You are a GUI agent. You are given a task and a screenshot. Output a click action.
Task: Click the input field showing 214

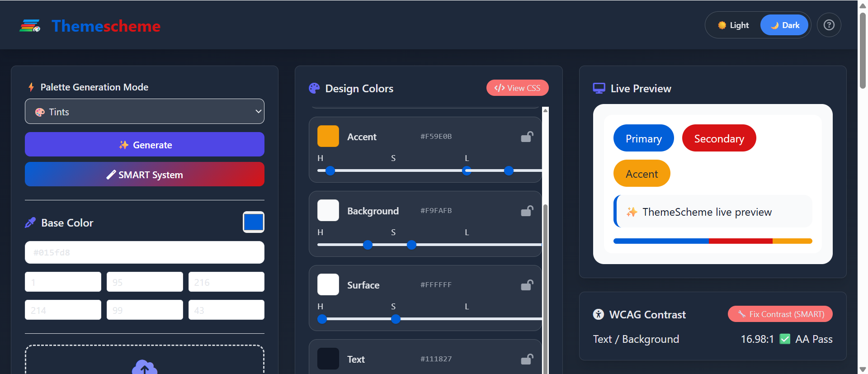[63, 310]
